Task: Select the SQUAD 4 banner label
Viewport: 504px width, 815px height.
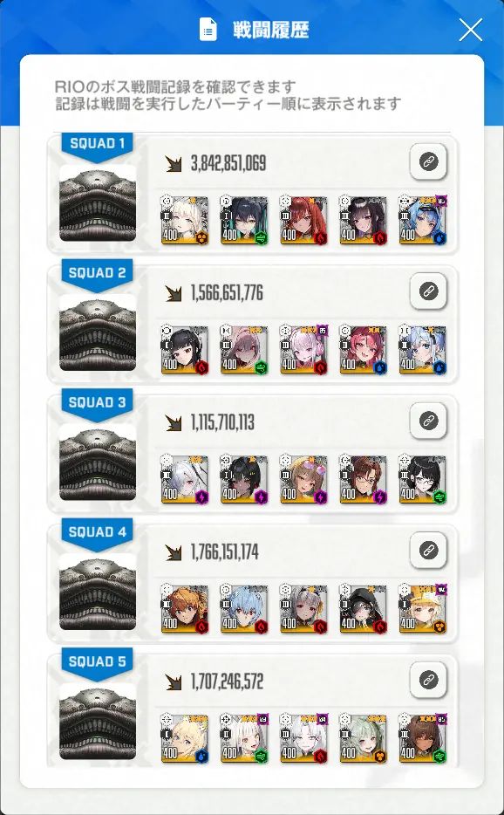Action: click(x=97, y=533)
